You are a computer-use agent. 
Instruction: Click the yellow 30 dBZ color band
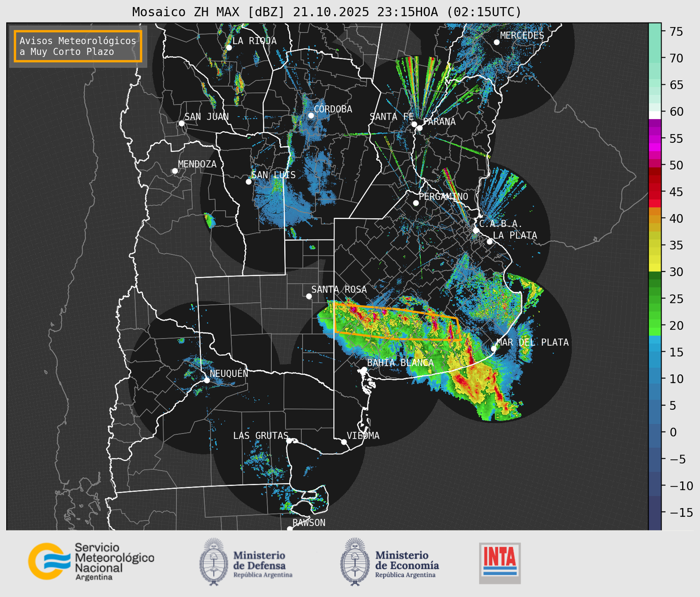tap(655, 267)
